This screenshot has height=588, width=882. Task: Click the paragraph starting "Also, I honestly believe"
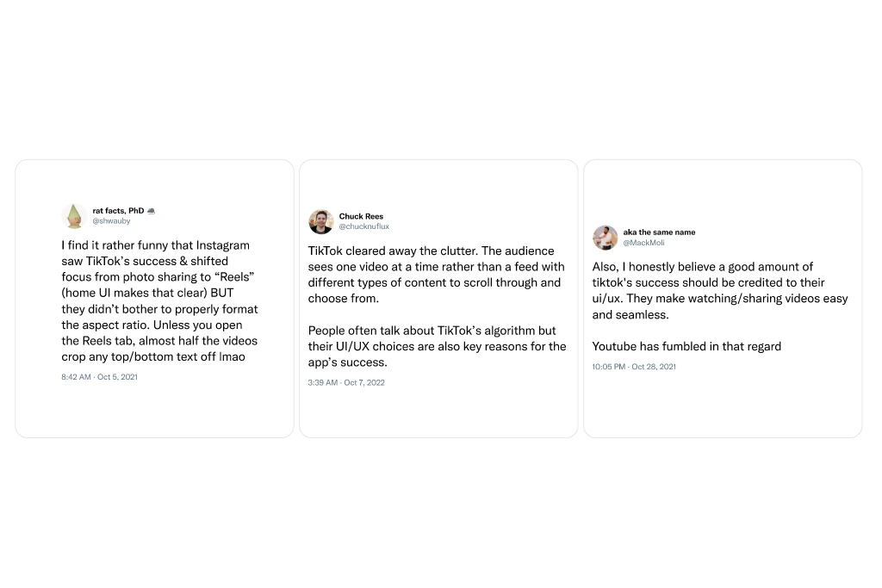pyautogui.click(x=719, y=290)
